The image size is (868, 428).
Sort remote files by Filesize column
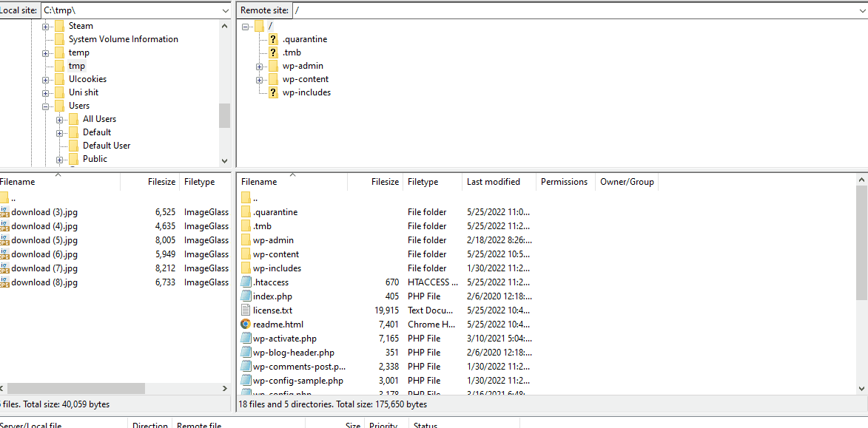coord(375,182)
